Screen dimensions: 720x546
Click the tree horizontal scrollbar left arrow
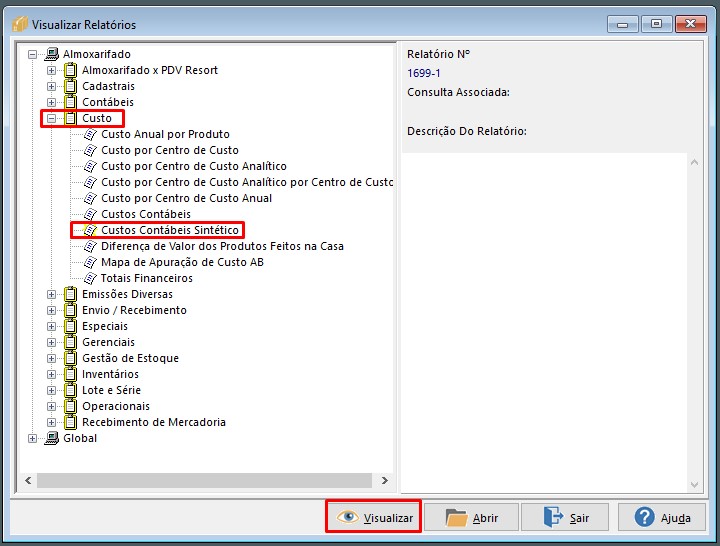(x=28, y=481)
